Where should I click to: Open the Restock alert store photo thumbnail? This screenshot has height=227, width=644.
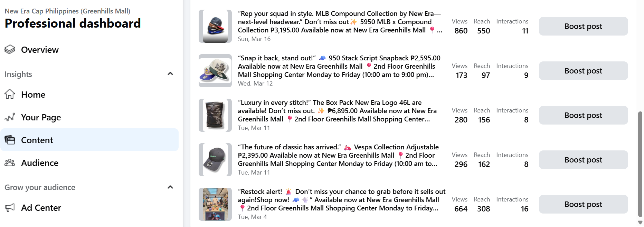pos(215,204)
